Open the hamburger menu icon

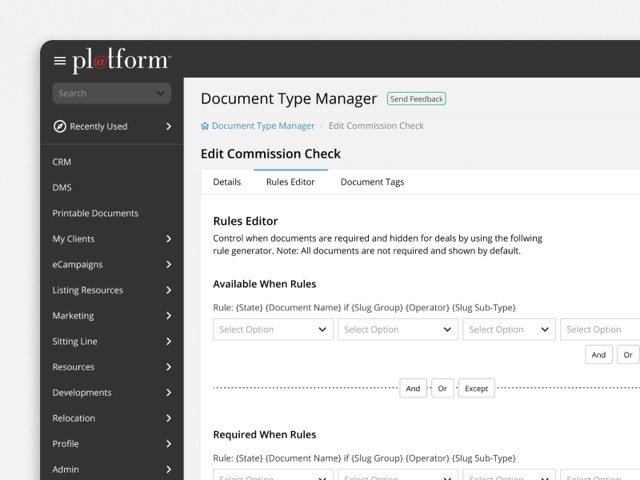(60, 61)
